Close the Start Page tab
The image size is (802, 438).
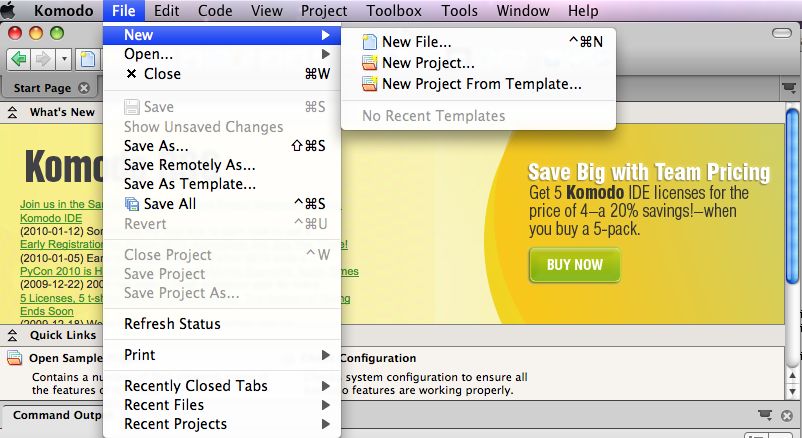pyautogui.click(x=84, y=88)
